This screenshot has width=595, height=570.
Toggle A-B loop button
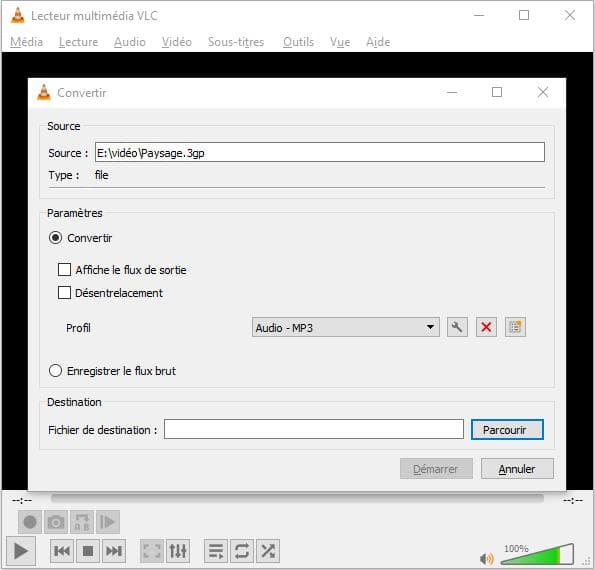coord(82,522)
